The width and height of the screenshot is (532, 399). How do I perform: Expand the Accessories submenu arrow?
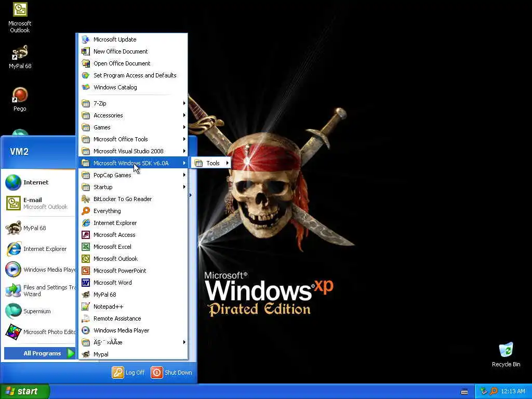pyautogui.click(x=184, y=115)
